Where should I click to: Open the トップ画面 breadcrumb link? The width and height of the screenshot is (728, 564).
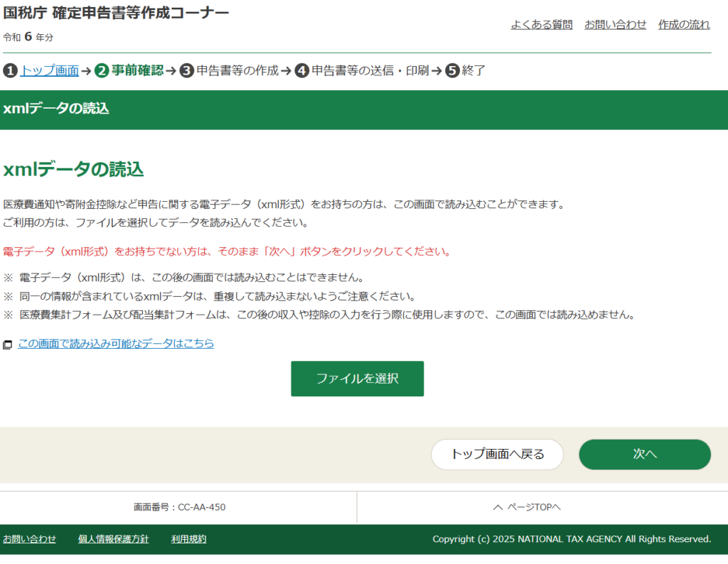click(x=49, y=71)
